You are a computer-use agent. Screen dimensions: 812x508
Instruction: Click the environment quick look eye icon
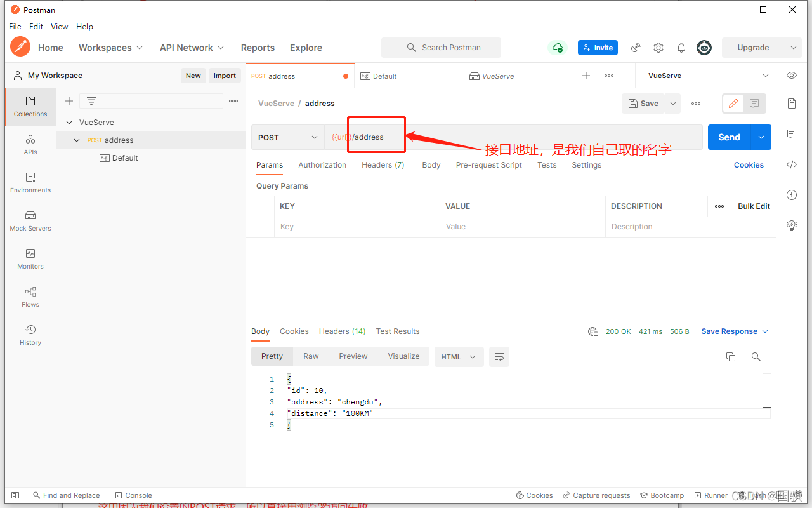792,76
